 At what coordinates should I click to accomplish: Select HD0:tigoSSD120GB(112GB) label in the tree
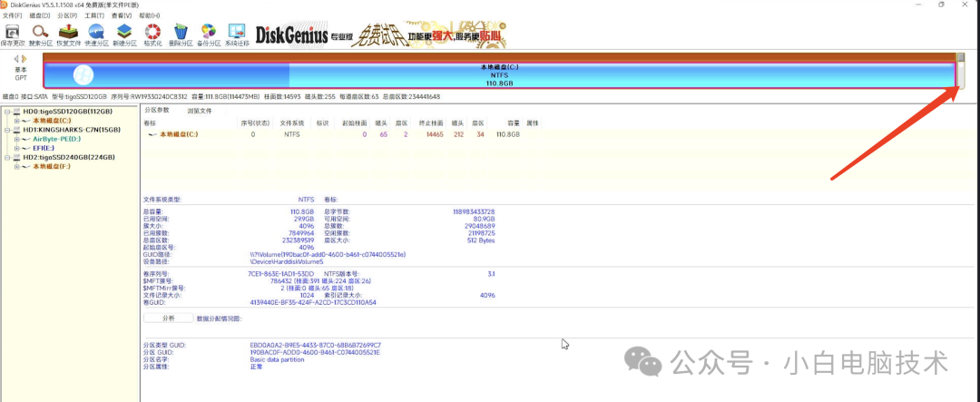(67, 112)
